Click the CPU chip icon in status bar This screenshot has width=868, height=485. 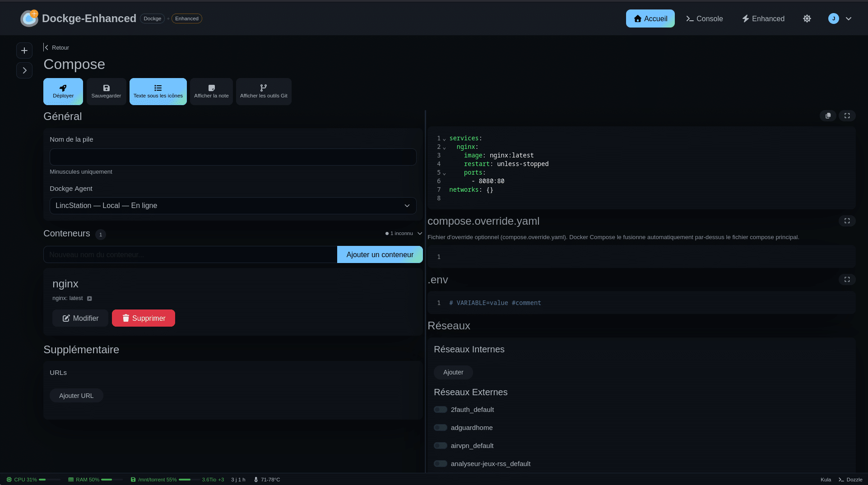[9, 480]
